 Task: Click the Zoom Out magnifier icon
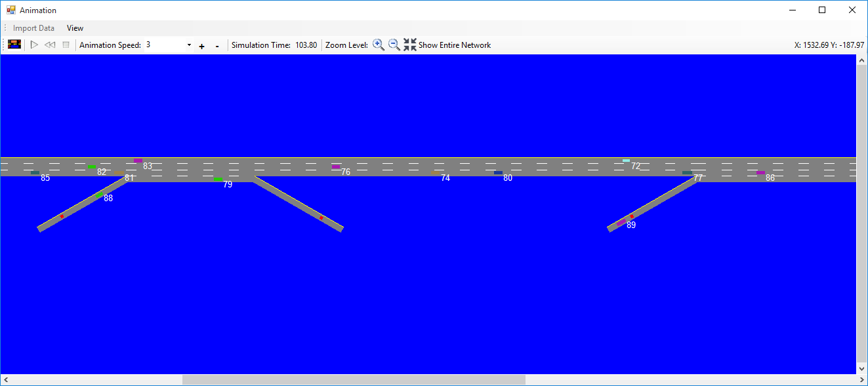(x=394, y=45)
